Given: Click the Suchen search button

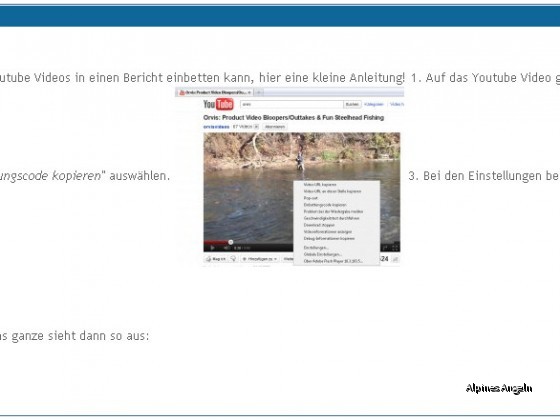Looking at the screenshot, I should pyautogui.click(x=352, y=104).
